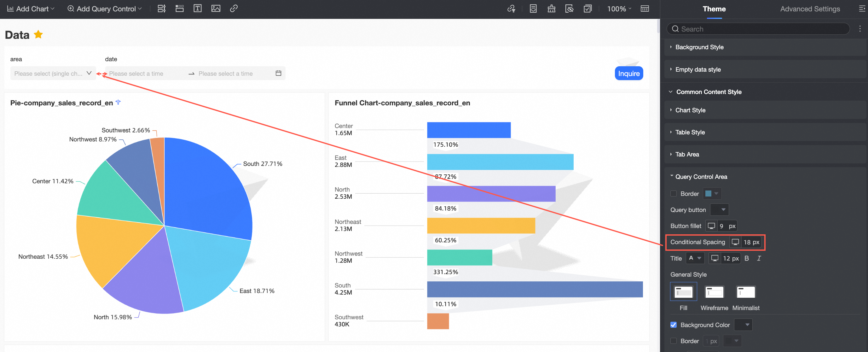The image size is (868, 352).
Task: Click the image insert icon
Action: [x=216, y=9]
